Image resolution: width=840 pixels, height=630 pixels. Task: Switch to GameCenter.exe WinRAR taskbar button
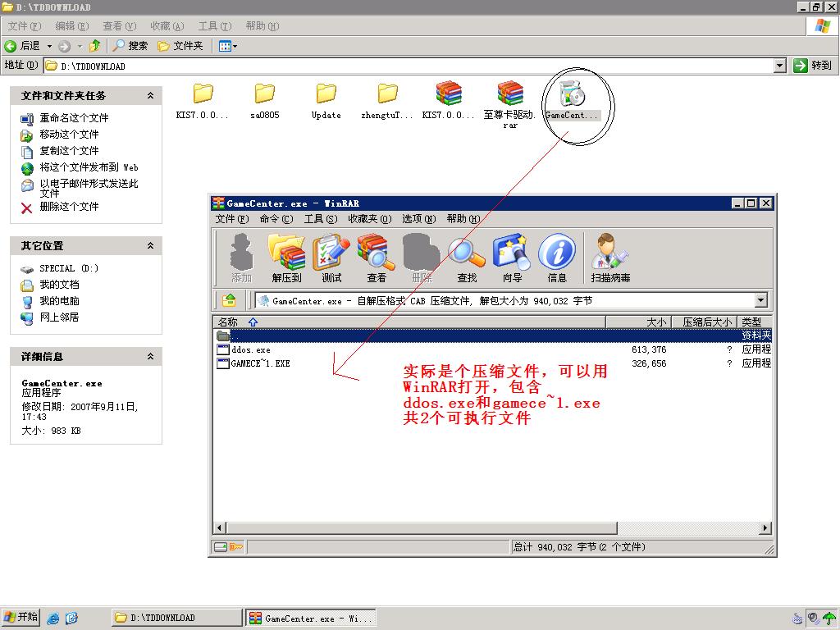click(x=311, y=618)
